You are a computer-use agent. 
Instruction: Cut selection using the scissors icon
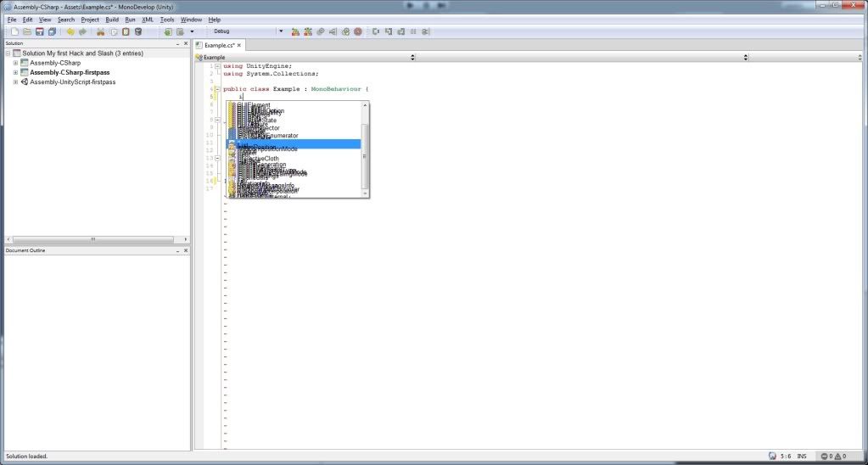101,31
